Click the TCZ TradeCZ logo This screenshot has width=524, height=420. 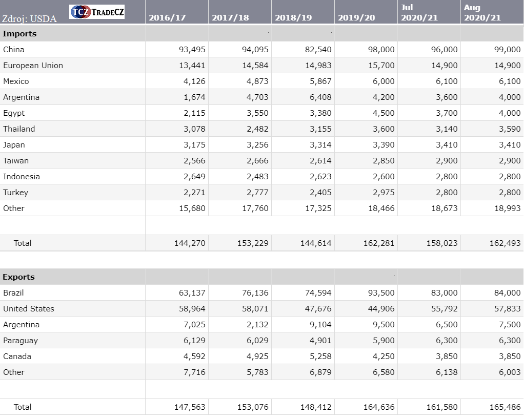click(x=97, y=12)
